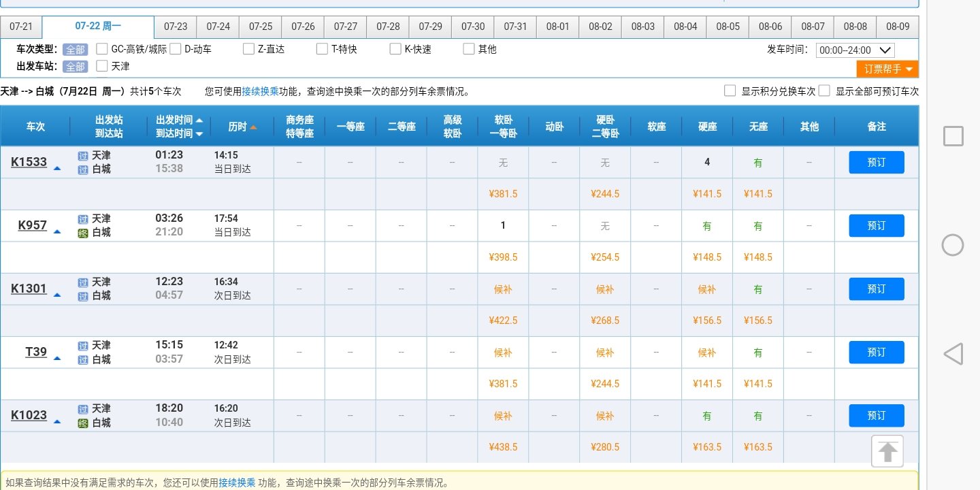
Task: Open train number T39 link
Action: click(36, 352)
